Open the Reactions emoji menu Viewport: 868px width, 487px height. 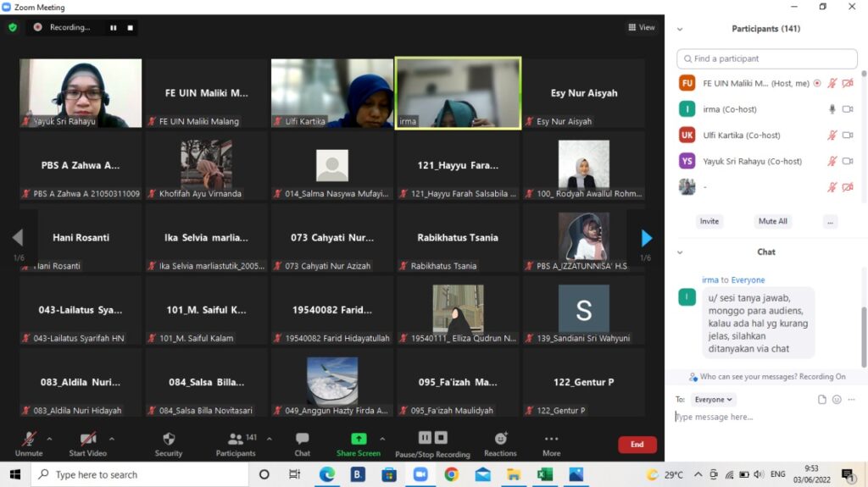click(500, 439)
